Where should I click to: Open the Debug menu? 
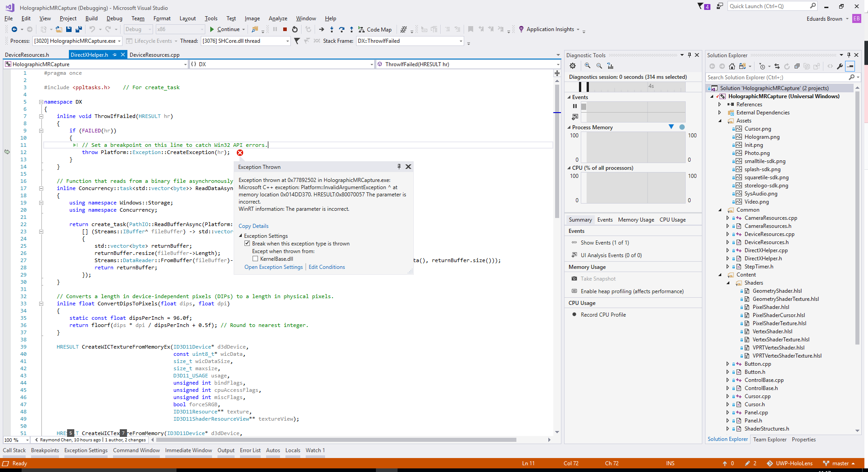tap(114, 18)
